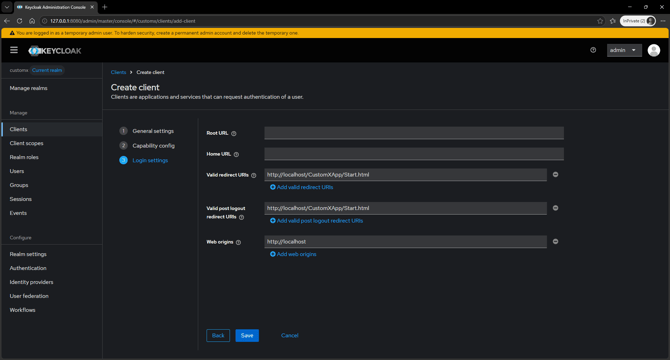
Task: Show help for Root URL
Action: tap(234, 134)
